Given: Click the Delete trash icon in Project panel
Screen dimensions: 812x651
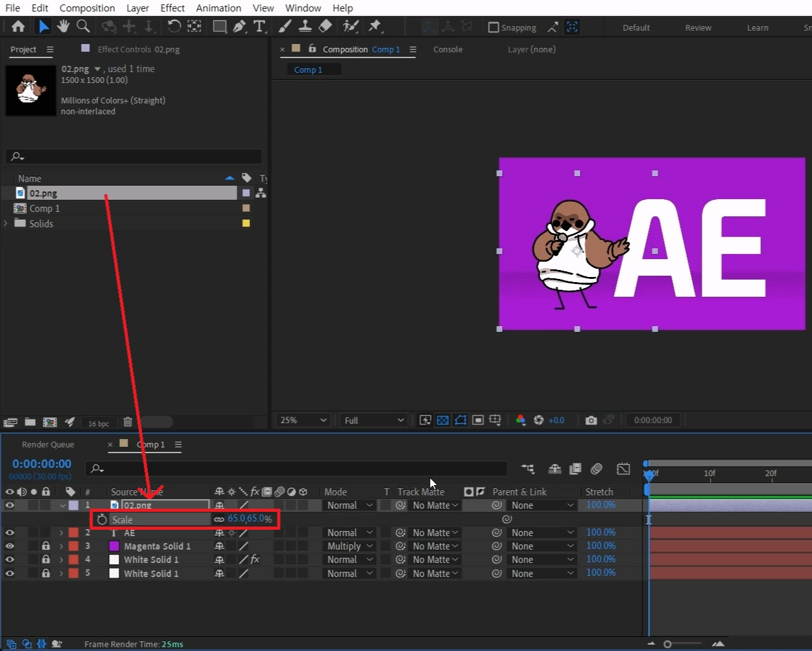Looking at the screenshot, I should [128, 422].
